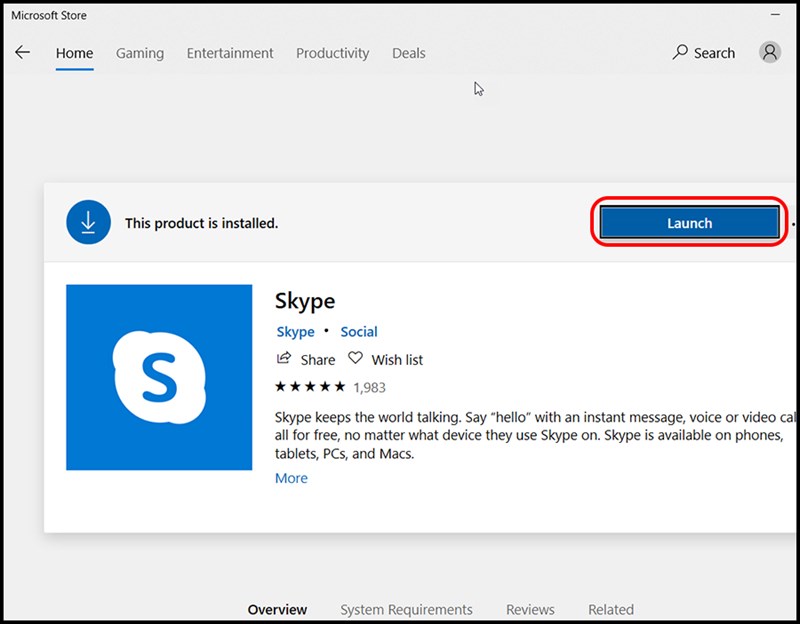Click the Skype app logo tile
Screen dimensions: 800x624
[x=159, y=377]
